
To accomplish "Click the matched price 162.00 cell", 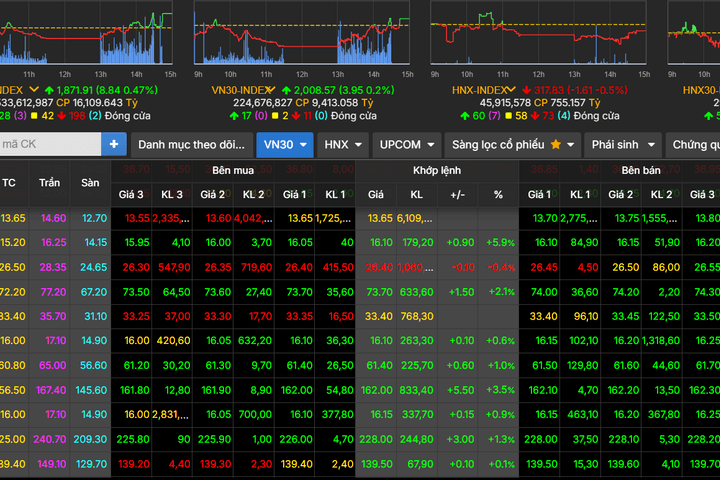I will coord(376,390).
